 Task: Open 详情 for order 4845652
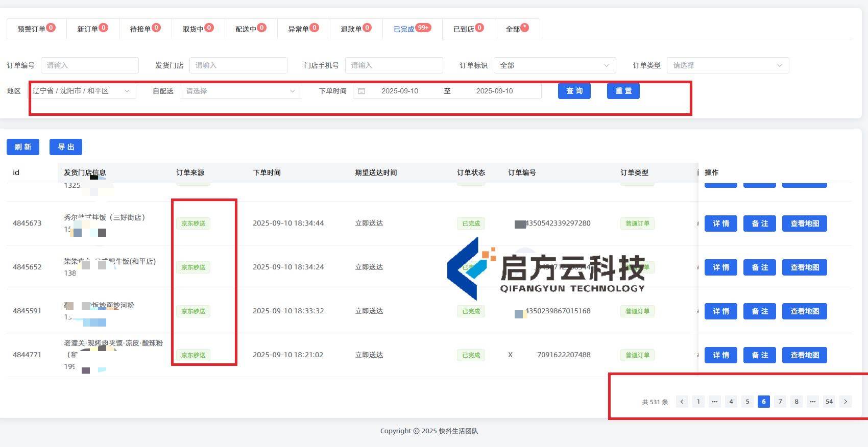click(x=721, y=267)
